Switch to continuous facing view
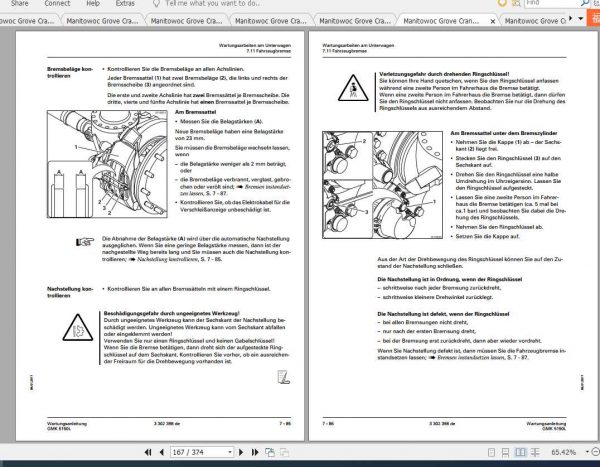Viewport: 600px width, 467px height. (535, 452)
